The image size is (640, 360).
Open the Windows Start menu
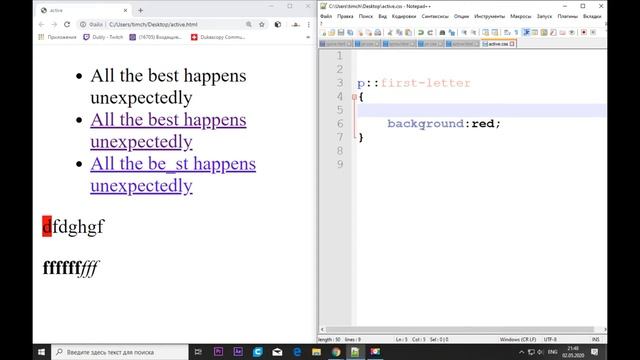(42, 352)
